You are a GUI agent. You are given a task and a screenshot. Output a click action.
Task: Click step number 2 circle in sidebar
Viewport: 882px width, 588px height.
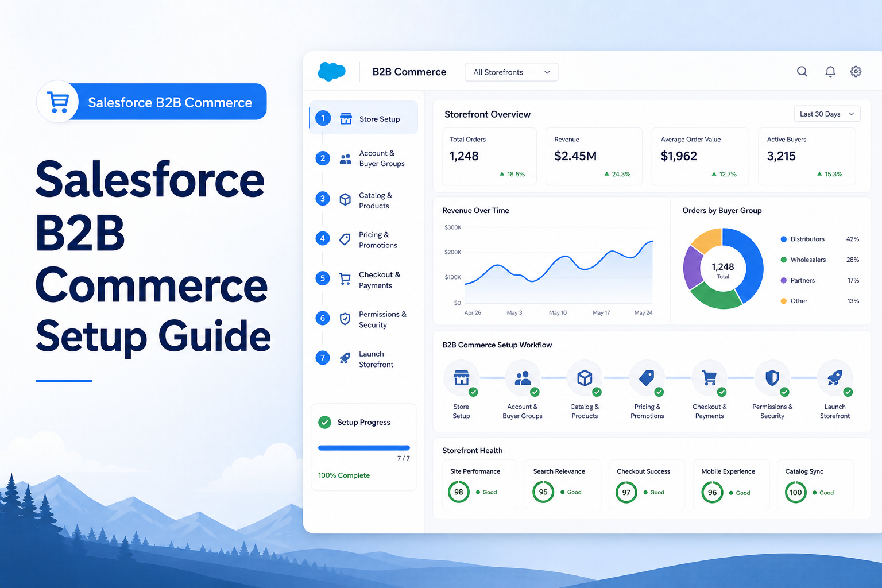pos(323,158)
